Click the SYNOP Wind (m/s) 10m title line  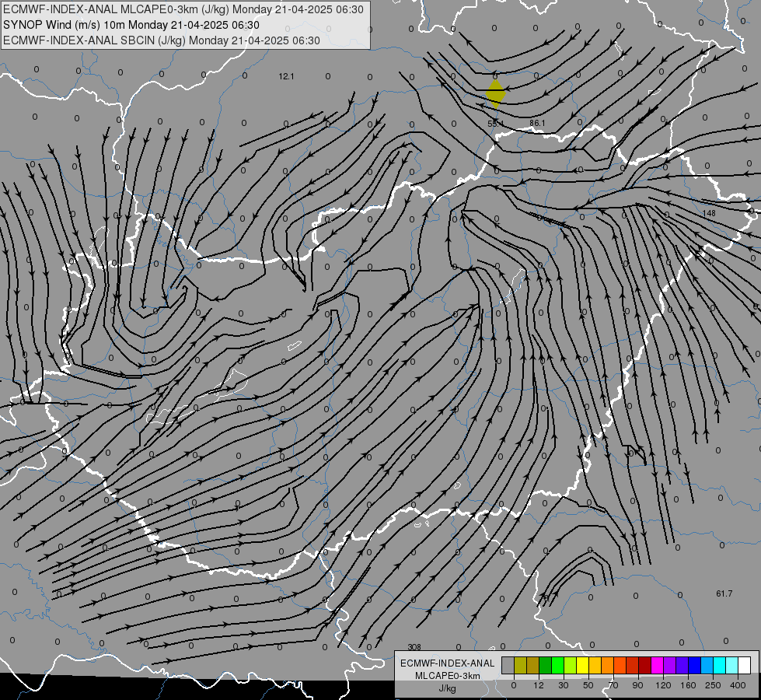pyautogui.click(x=131, y=25)
